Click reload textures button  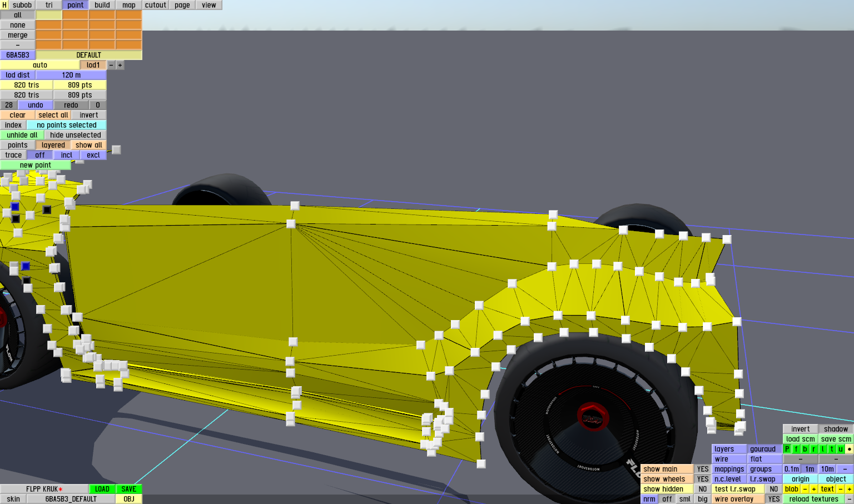click(x=814, y=499)
